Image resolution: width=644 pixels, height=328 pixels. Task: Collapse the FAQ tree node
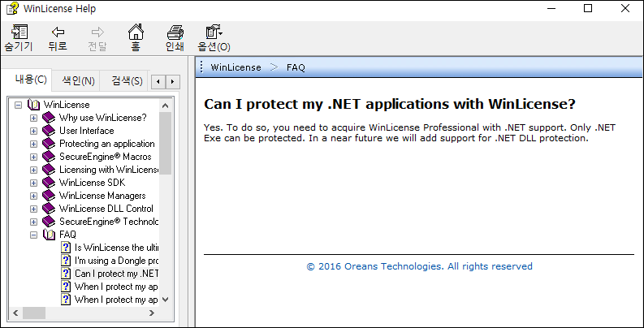point(33,235)
